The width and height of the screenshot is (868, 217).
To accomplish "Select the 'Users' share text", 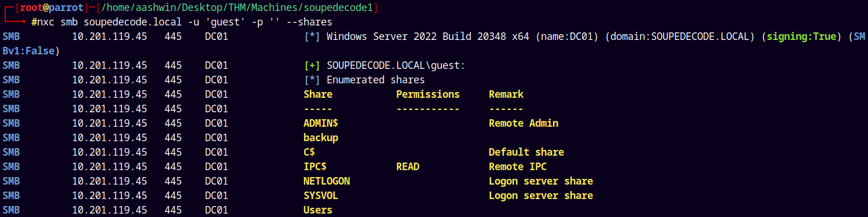I will coord(318,210).
